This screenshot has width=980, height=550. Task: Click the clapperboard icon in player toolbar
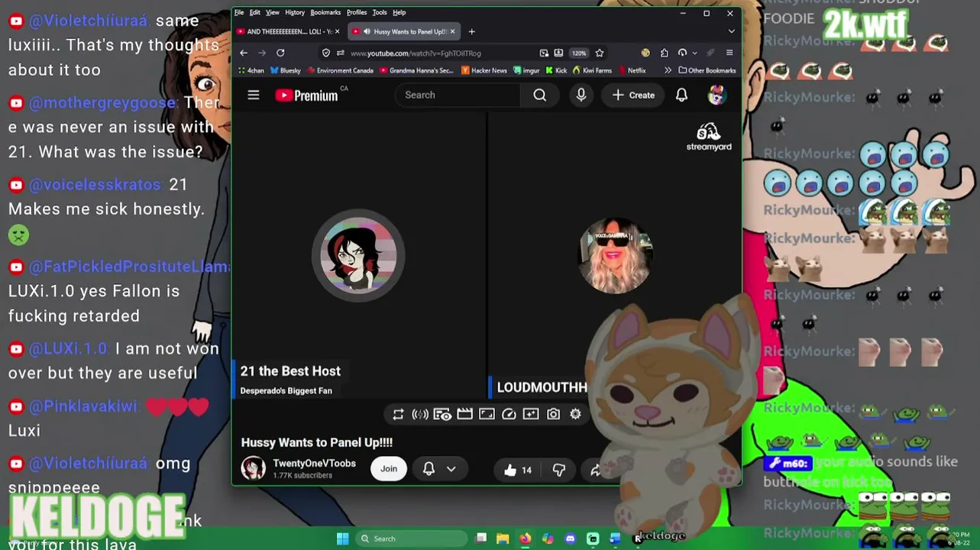(x=464, y=414)
